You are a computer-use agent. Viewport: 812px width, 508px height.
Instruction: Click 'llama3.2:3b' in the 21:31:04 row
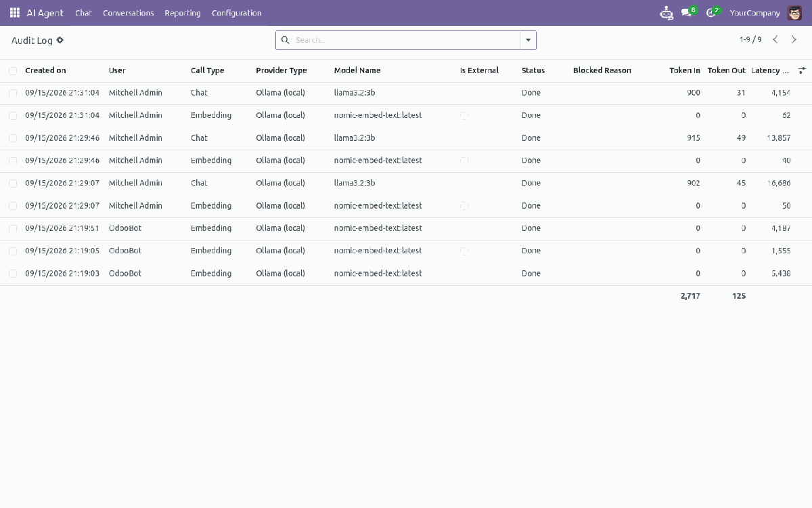pyautogui.click(x=355, y=93)
